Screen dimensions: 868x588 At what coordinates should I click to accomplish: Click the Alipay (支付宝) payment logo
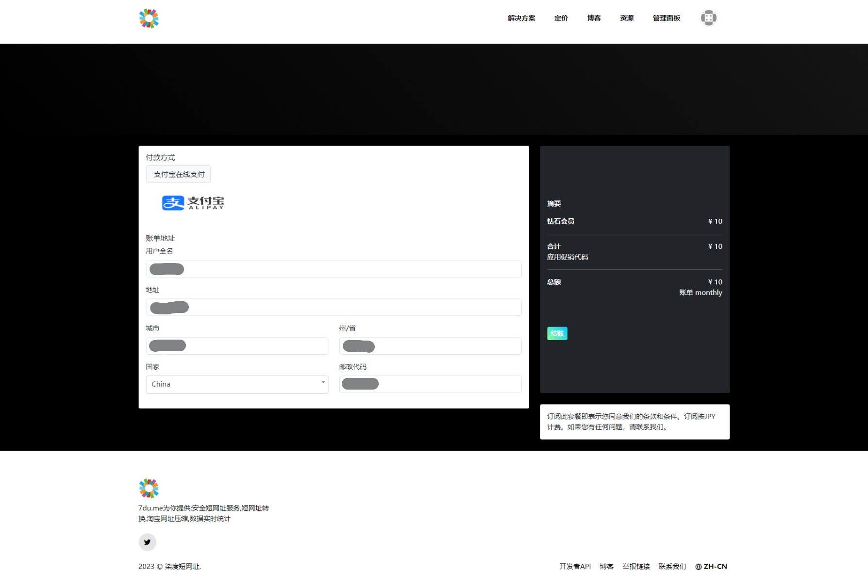(x=191, y=203)
